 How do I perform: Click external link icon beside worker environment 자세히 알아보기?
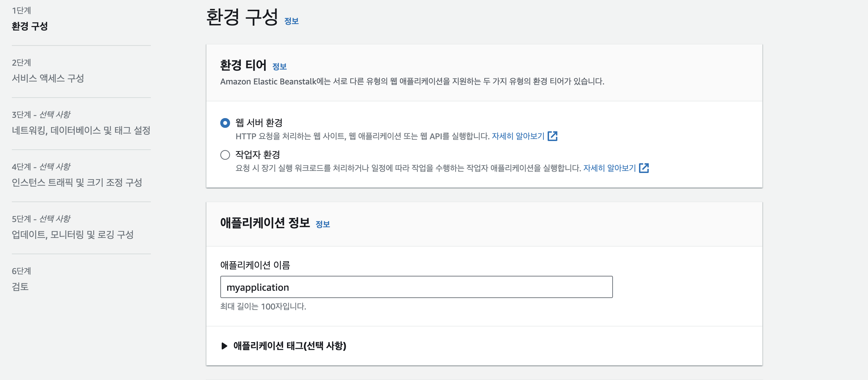coord(644,168)
